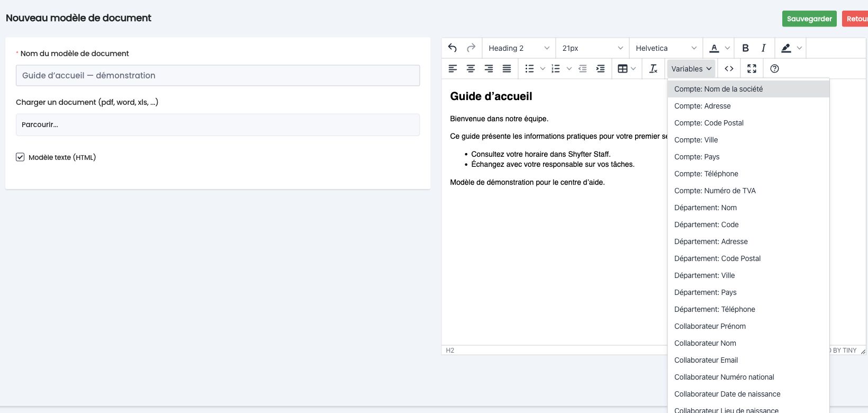Increase indent of the paragraph
Viewport: 868px width, 413px height.
(x=600, y=69)
